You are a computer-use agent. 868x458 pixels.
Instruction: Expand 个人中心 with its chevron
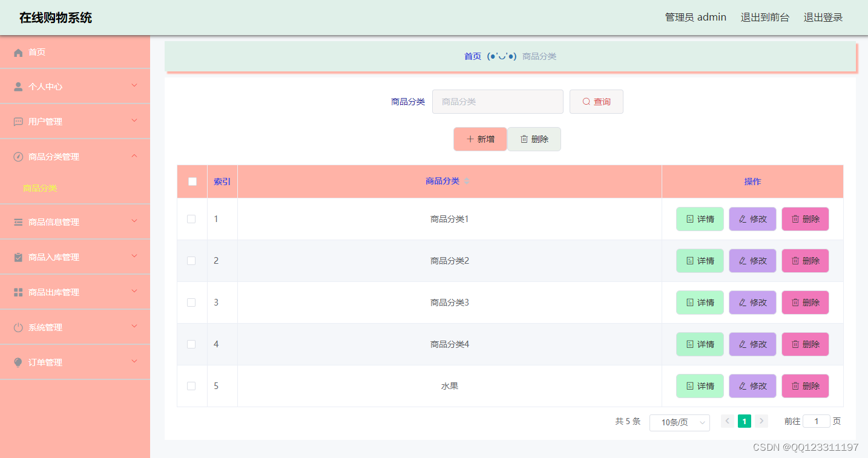pyautogui.click(x=134, y=85)
